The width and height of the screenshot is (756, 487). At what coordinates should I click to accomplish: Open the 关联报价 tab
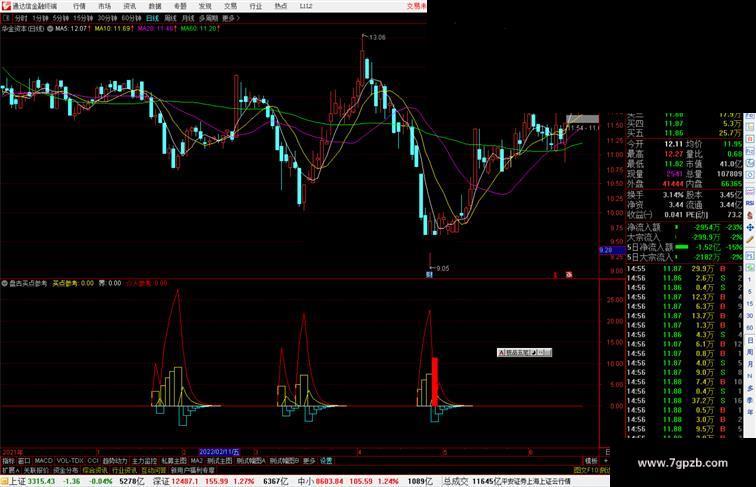pyautogui.click(x=36, y=470)
